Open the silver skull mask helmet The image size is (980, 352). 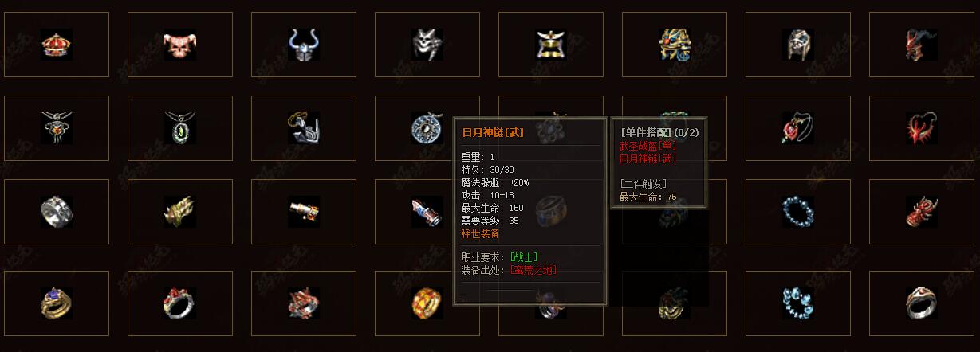[427, 45]
